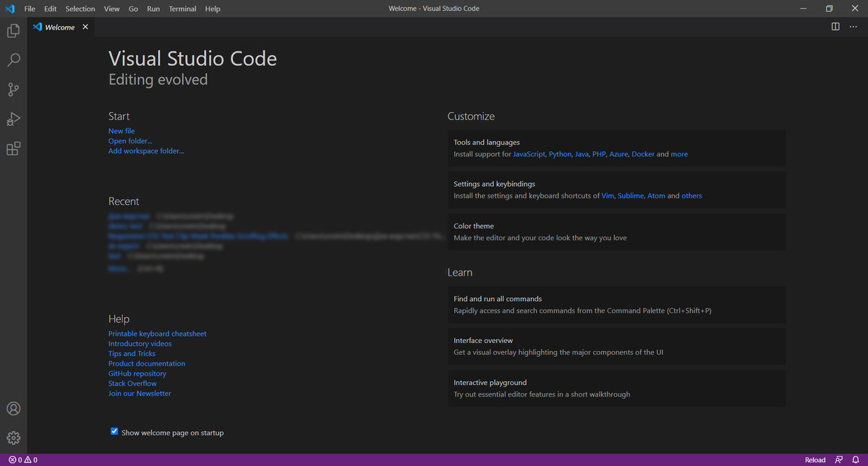Click the Color theme customize card
This screenshot has height=466, width=868.
(x=616, y=232)
